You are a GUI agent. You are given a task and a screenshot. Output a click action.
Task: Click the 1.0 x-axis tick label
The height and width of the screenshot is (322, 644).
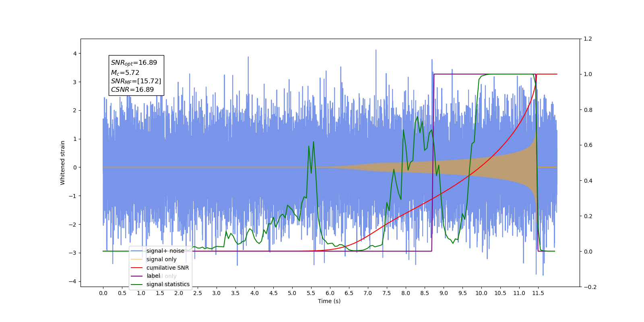[x=141, y=293]
